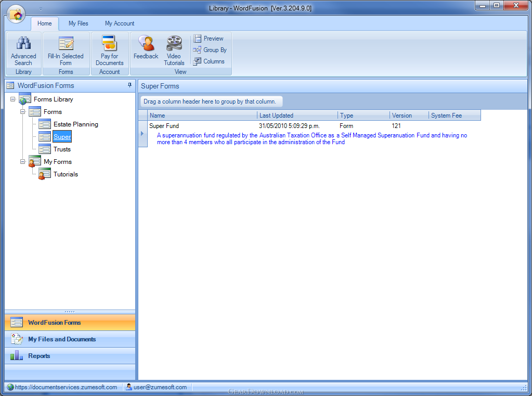Image resolution: width=532 pixels, height=396 pixels.
Task: Click the navigation pane splitter grip
Action: (70, 312)
